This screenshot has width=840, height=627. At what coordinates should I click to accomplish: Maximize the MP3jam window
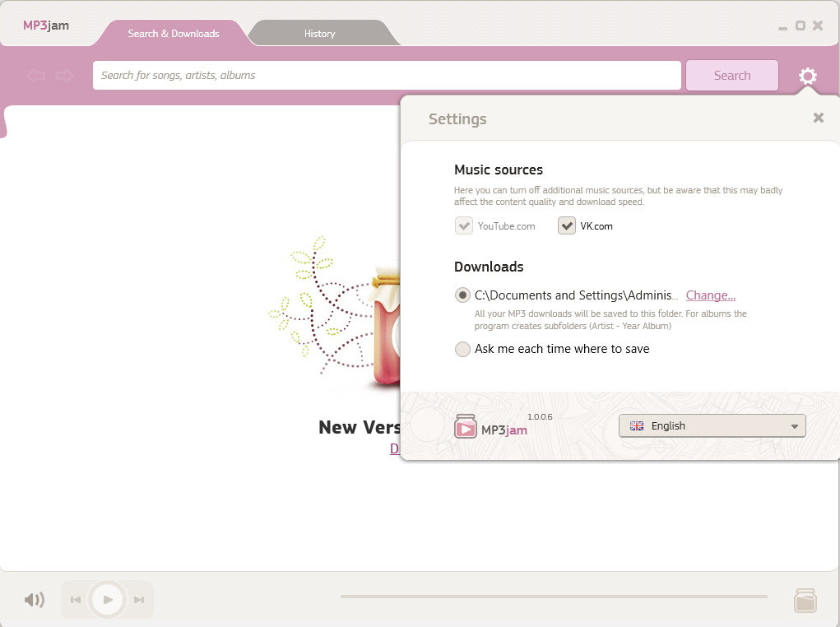point(800,26)
